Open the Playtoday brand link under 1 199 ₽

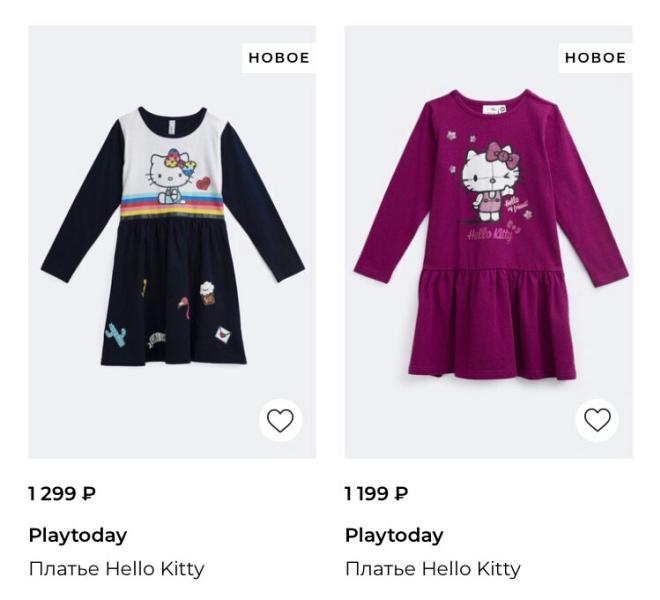(x=394, y=535)
